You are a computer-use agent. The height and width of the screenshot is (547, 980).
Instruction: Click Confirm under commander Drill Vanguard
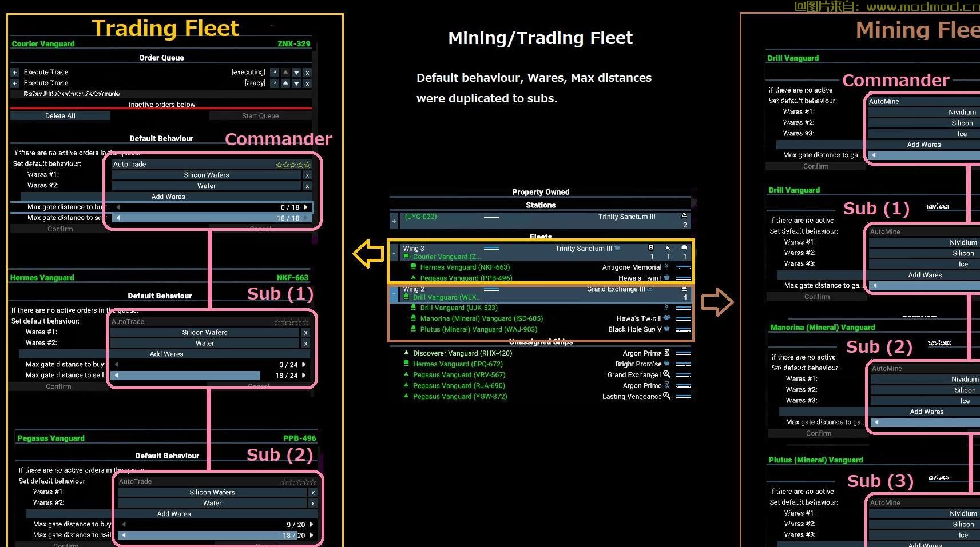tap(816, 166)
